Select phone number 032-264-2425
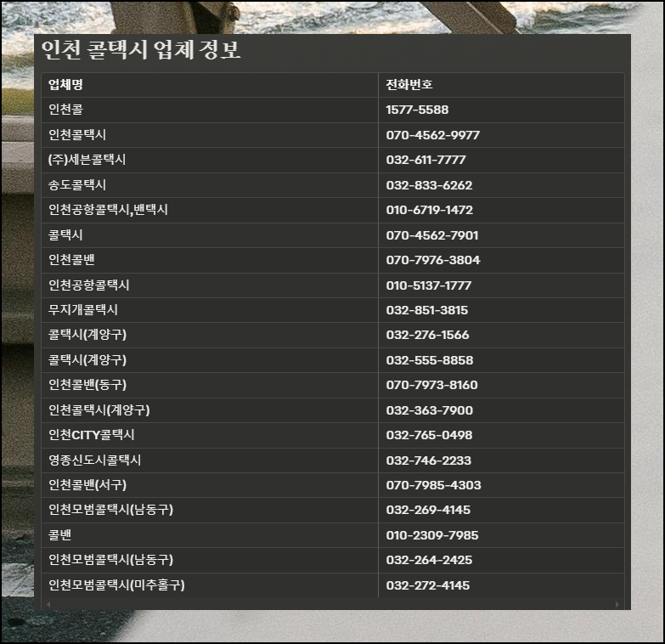This screenshot has width=665, height=644. point(429,561)
